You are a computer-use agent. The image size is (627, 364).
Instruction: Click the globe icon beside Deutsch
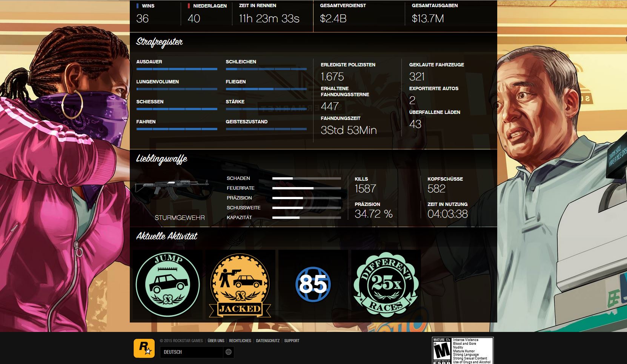click(228, 352)
